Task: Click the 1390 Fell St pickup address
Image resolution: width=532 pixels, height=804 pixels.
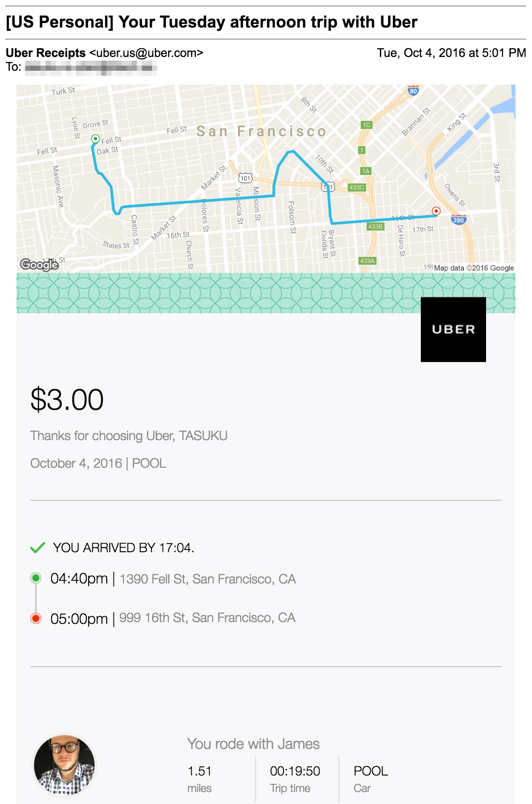Action: [x=208, y=579]
